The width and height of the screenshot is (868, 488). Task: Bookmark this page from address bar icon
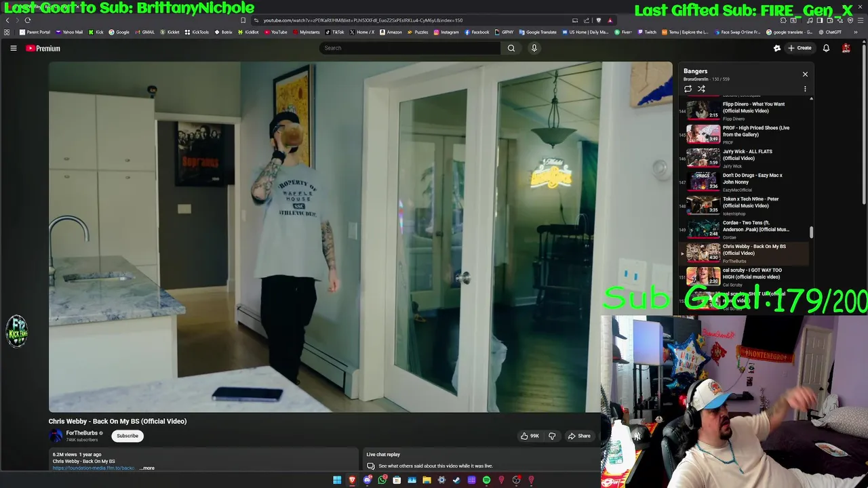click(x=243, y=20)
